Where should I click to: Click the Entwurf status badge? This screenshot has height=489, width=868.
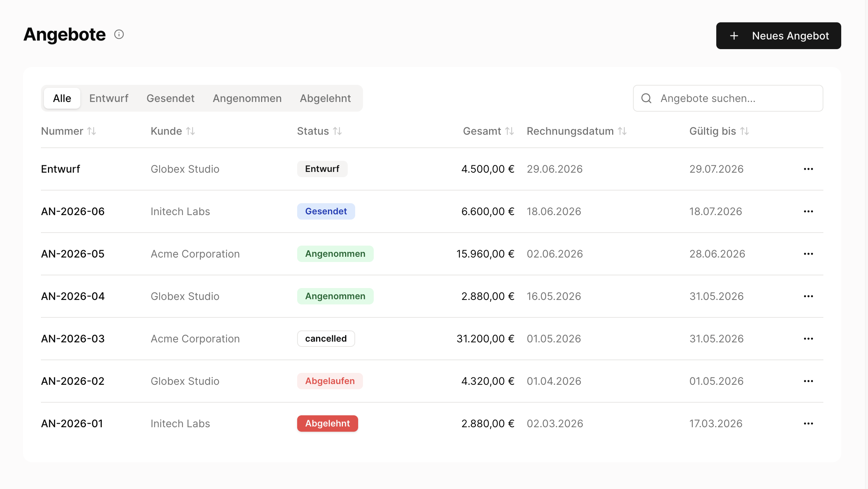[x=322, y=169]
